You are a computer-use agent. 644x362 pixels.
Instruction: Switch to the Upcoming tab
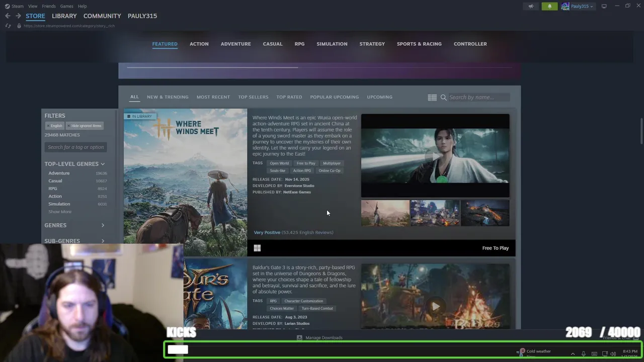[x=380, y=97]
